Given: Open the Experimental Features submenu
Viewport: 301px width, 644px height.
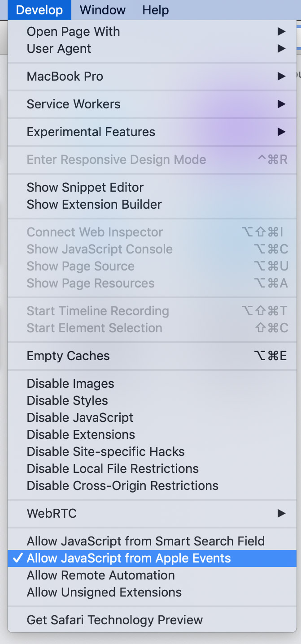Looking at the screenshot, I should click(x=91, y=132).
